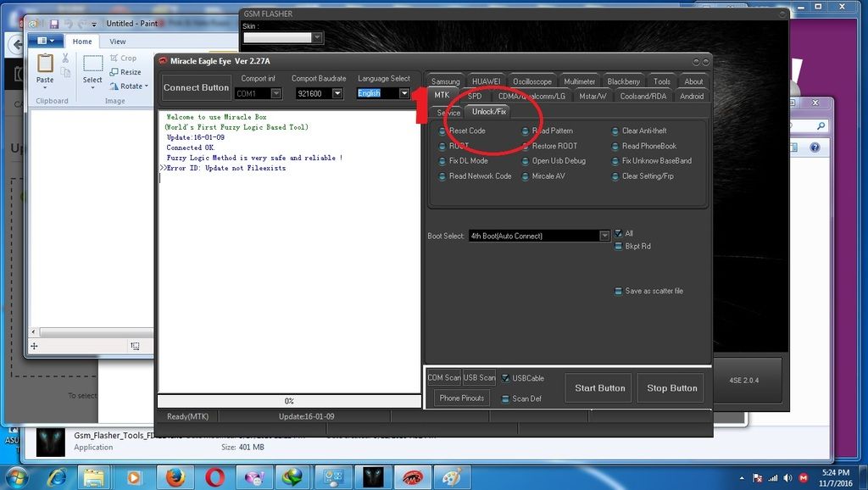
Task: Switch to the Oscilloscope tab
Action: [x=532, y=81]
